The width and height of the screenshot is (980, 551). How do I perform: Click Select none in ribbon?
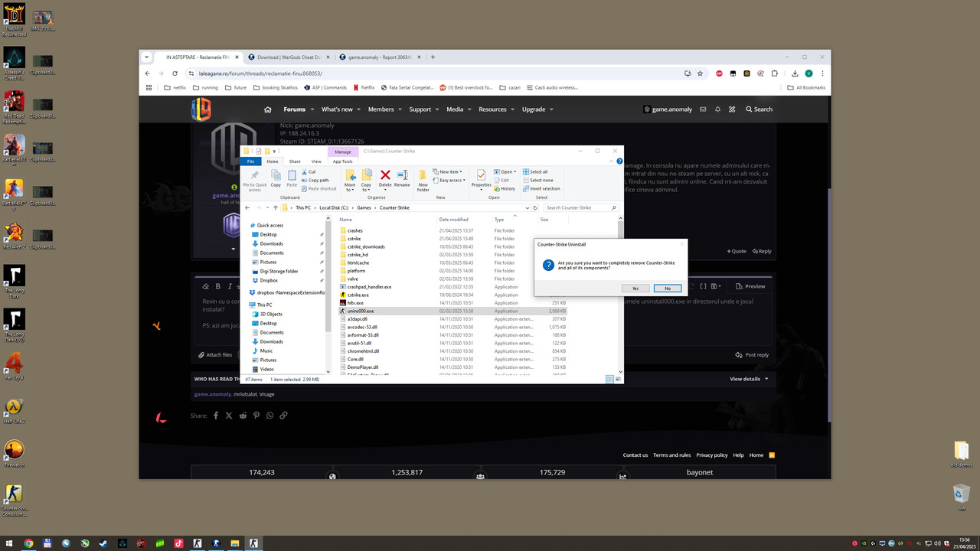[x=537, y=181]
